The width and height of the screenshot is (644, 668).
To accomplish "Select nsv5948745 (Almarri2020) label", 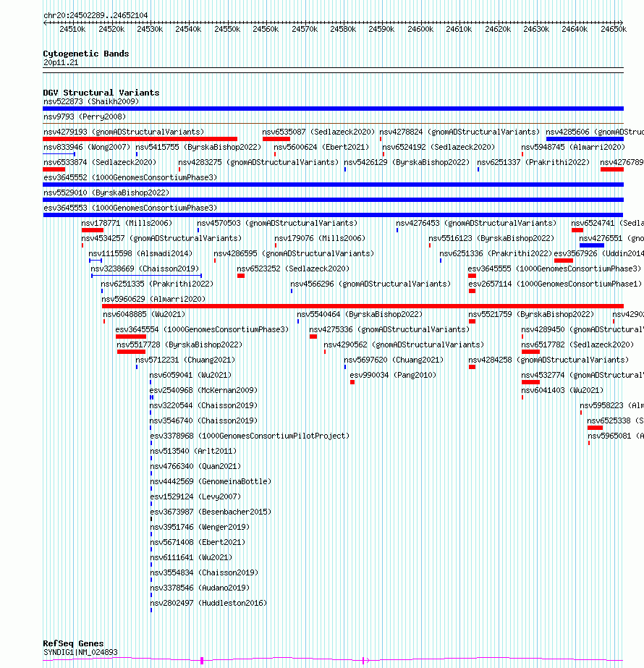I will [x=573, y=147].
